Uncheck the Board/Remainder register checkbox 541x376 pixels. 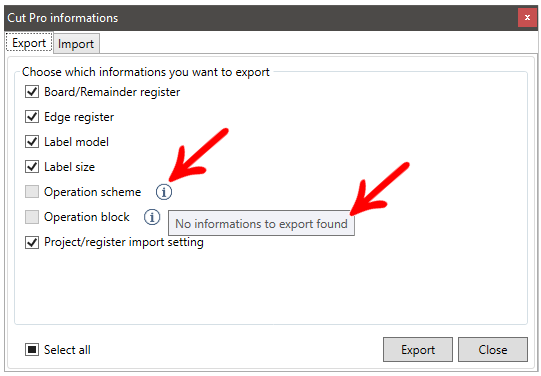(32, 92)
